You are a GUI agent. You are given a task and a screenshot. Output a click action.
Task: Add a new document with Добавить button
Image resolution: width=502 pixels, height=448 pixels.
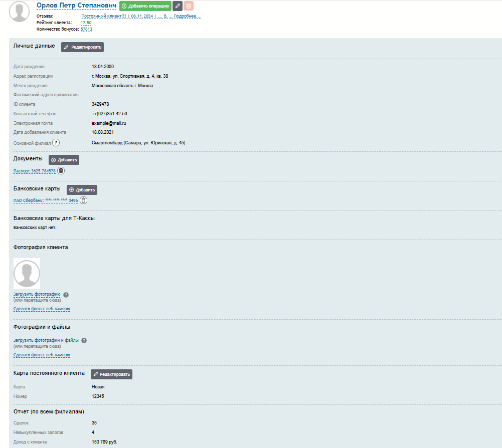64,160
